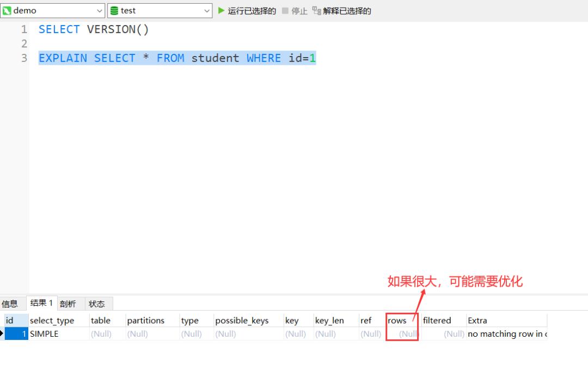The width and height of the screenshot is (588, 365).
Task: Switch to the 结果 1 tab
Action: 41,303
